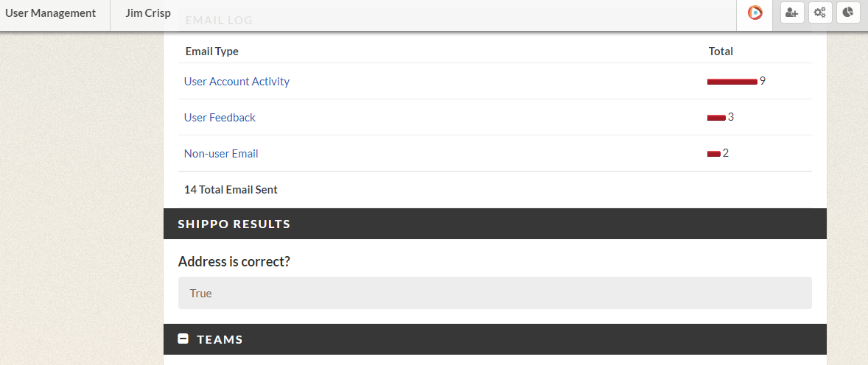The height and width of the screenshot is (365, 868).
Task: Click the red bar showing 9 emails
Action: 732,82
